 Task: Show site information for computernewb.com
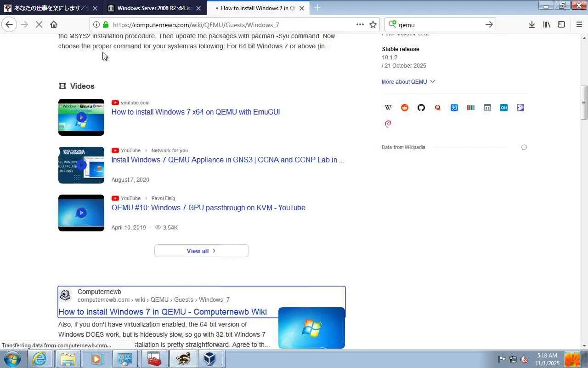tap(96, 25)
